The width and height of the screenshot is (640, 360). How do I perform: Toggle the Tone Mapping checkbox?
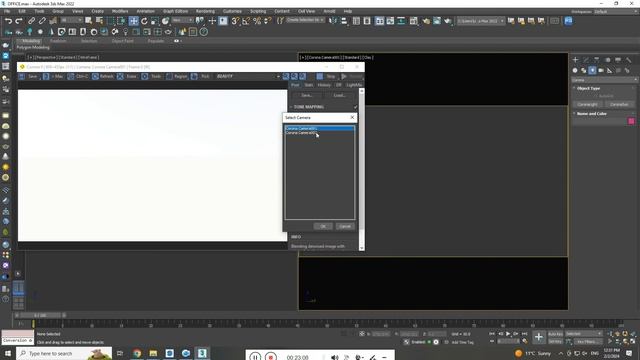coord(355,107)
